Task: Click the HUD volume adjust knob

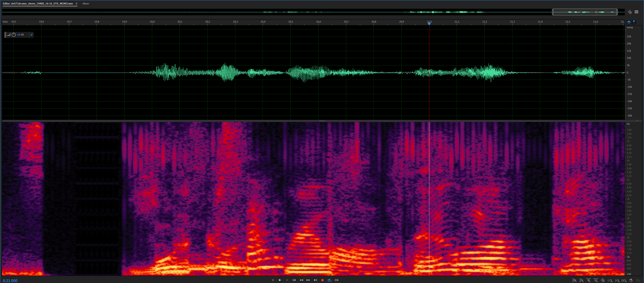Action: pyautogui.click(x=14, y=35)
